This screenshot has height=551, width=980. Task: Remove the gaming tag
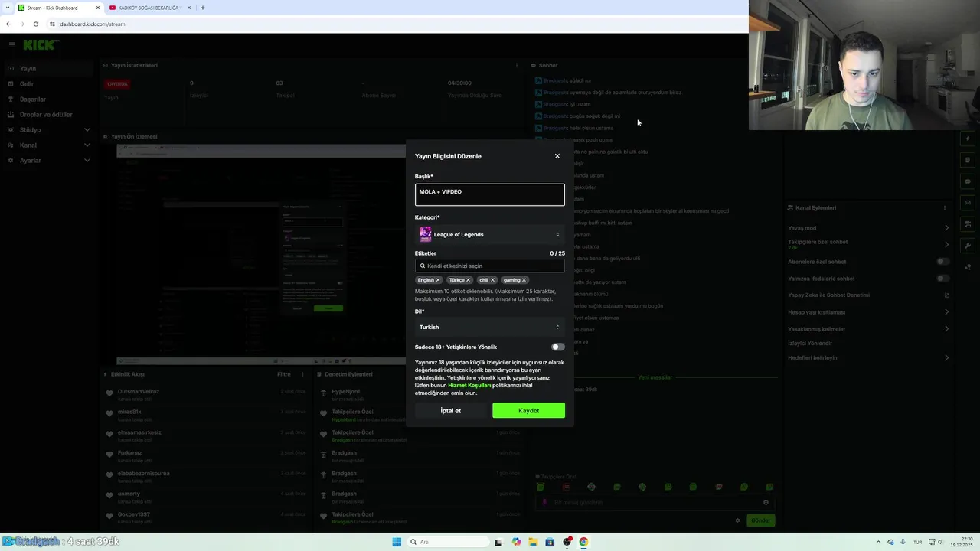(524, 280)
